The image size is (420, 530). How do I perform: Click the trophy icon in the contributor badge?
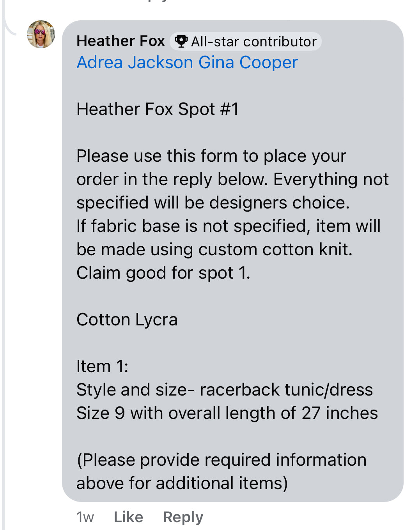[181, 41]
